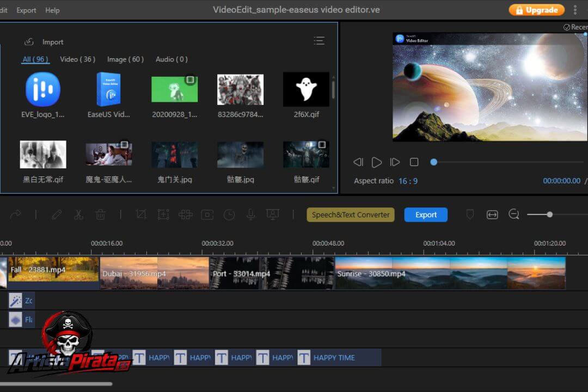Select the crop tool icon
The image size is (588, 392).
[141, 215]
